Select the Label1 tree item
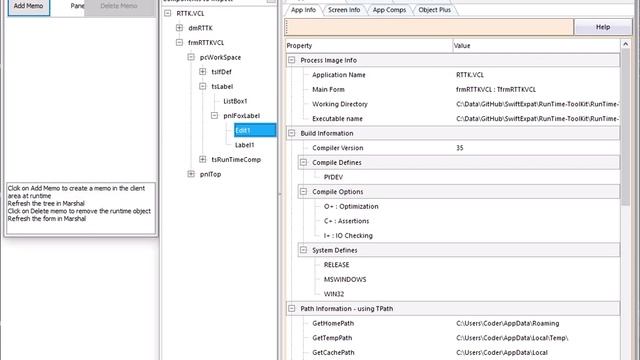 tap(244, 145)
